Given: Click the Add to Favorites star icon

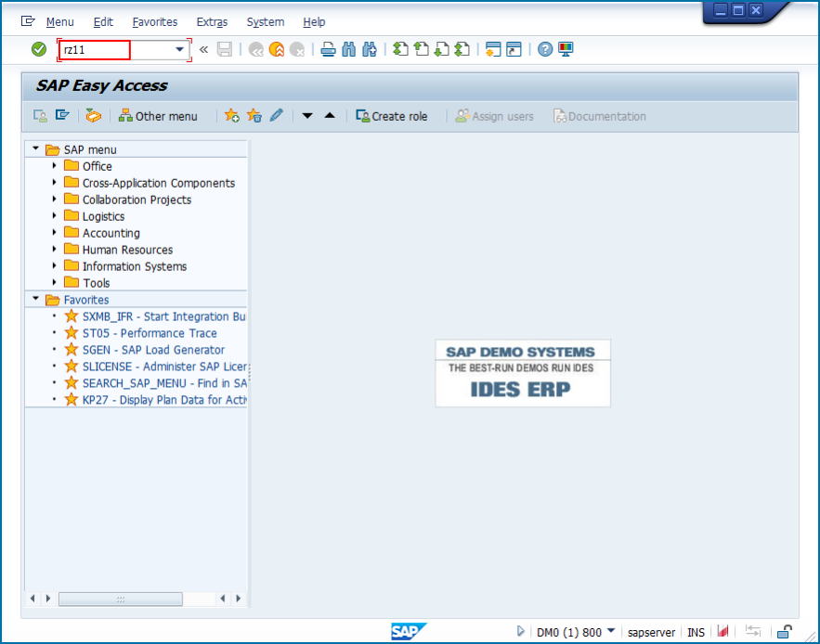Looking at the screenshot, I should 232,116.
